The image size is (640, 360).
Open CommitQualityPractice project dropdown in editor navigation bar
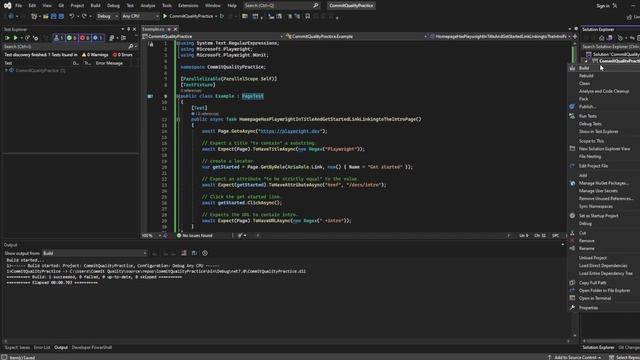click(x=212, y=37)
